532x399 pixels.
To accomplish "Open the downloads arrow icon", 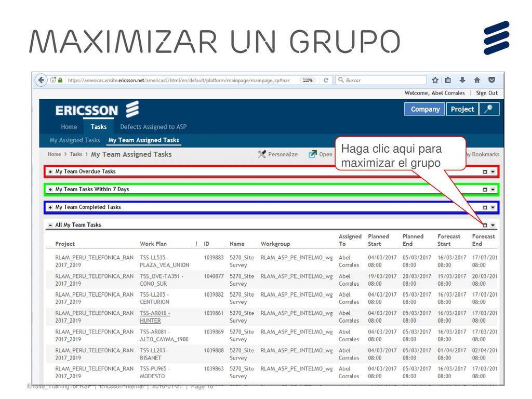I will pyautogui.click(x=462, y=80).
